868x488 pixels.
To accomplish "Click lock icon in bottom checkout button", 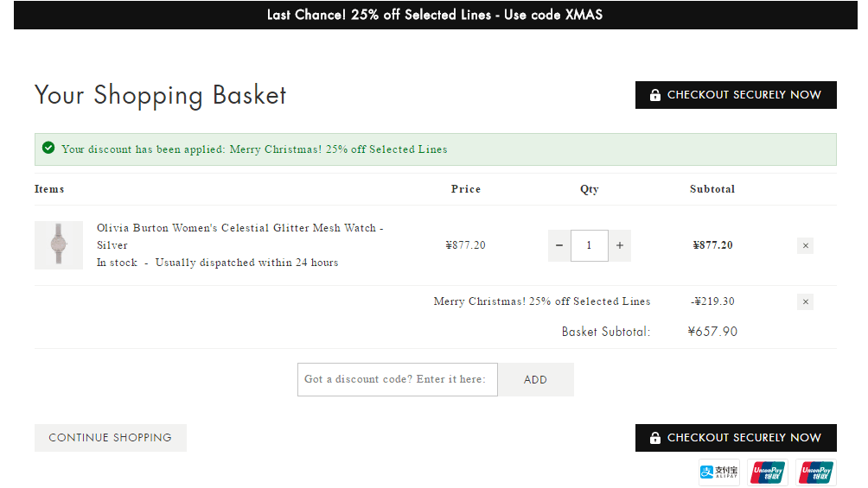I will (x=654, y=438).
